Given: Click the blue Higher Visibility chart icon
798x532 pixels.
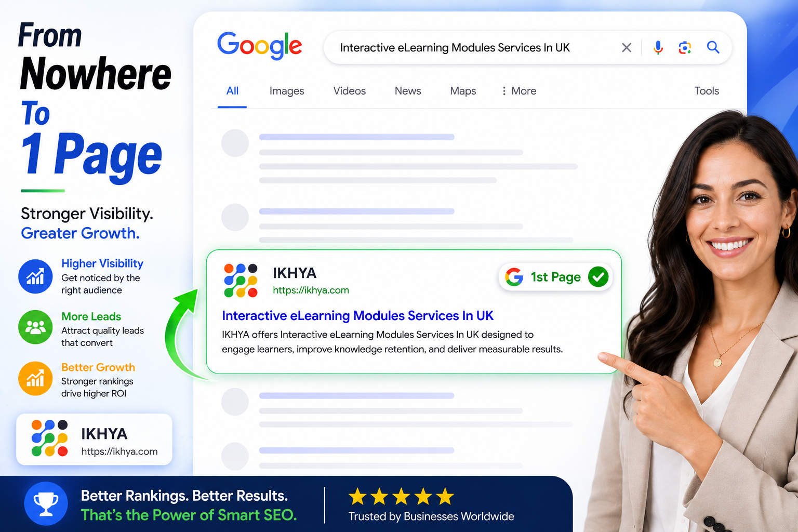Looking at the screenshot, I should (x=35, y=276).
